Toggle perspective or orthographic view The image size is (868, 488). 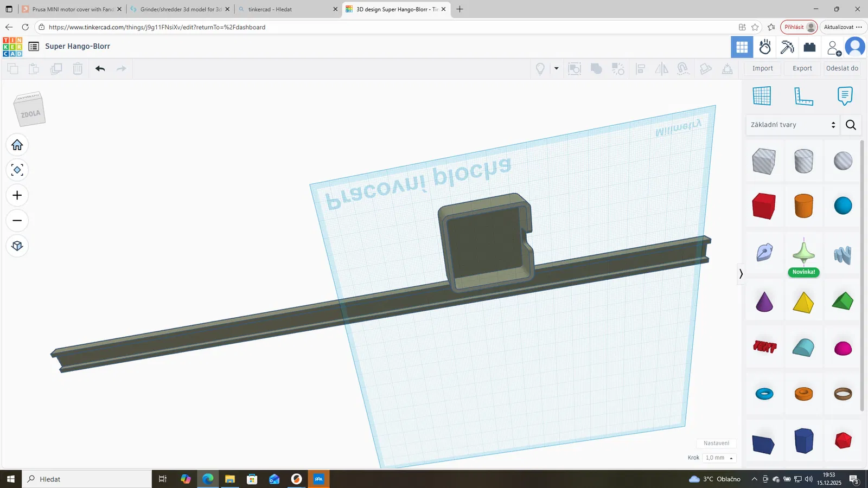(x=17, y=246)
